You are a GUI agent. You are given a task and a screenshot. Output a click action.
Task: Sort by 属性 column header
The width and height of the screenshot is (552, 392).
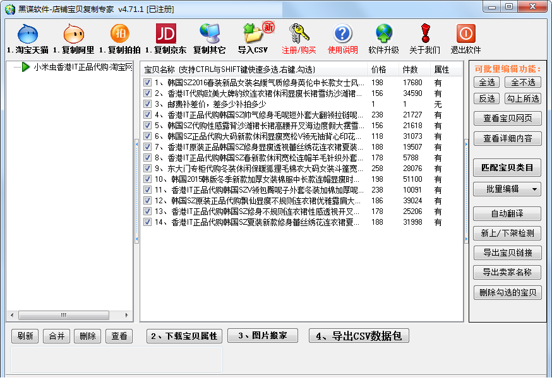click(446, 69)
